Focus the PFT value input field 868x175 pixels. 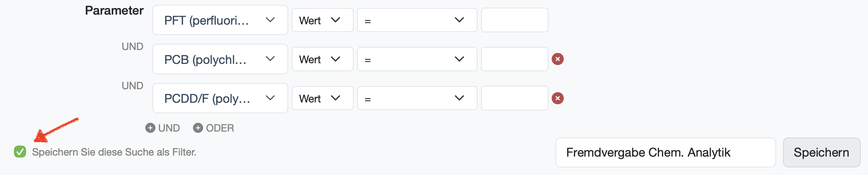(514, 20)
